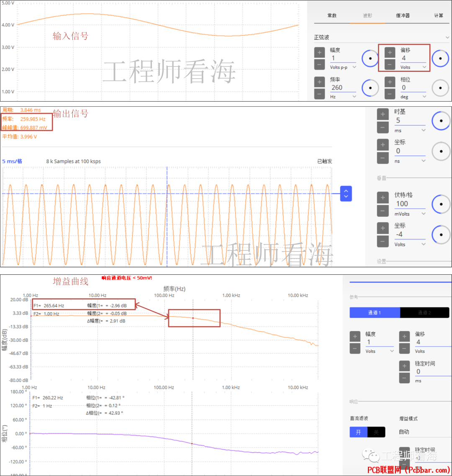
Task: Decrease 偏移 offset in waveform panel
Action: [x=390, y=64]
